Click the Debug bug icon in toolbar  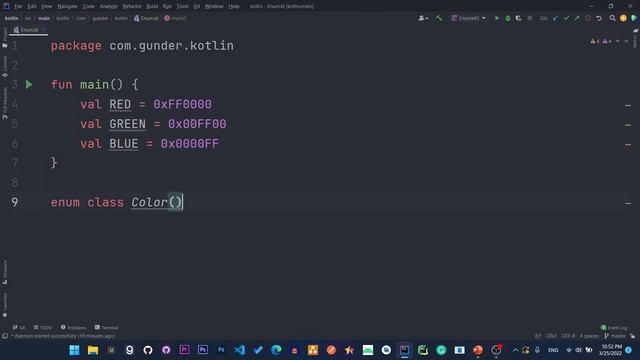pyautogui.click(x=508, y=18)
